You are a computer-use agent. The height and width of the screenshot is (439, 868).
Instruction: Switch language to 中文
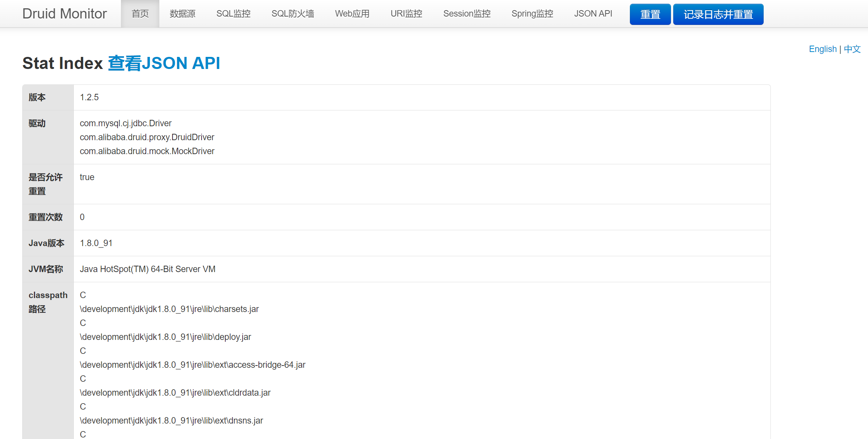(x=852, y=49)
